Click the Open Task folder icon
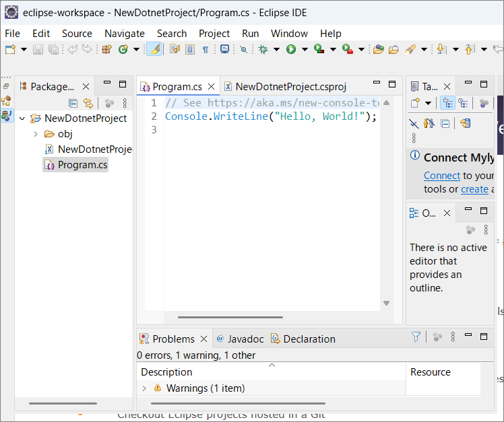The height and width of the screenshot is (422, 504). click(x=393, y=50)
